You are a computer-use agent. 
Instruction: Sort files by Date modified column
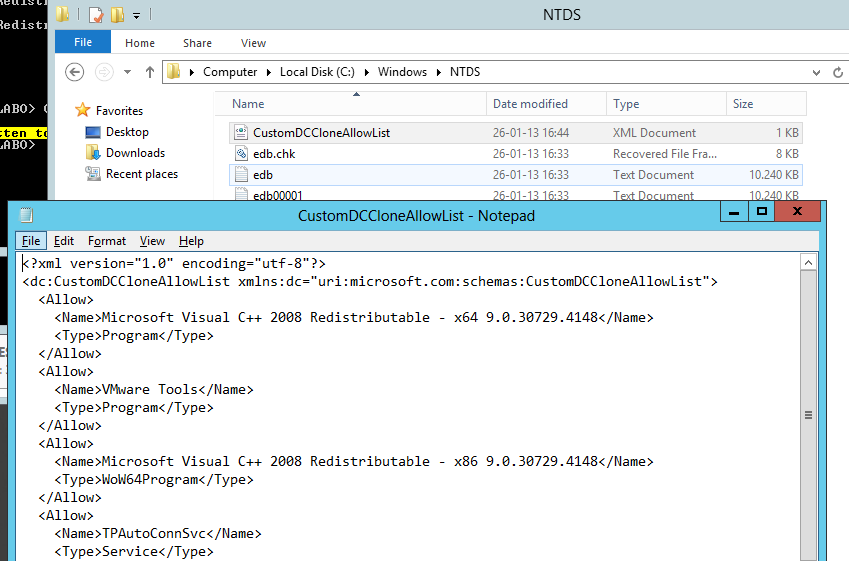pos(530,104)
